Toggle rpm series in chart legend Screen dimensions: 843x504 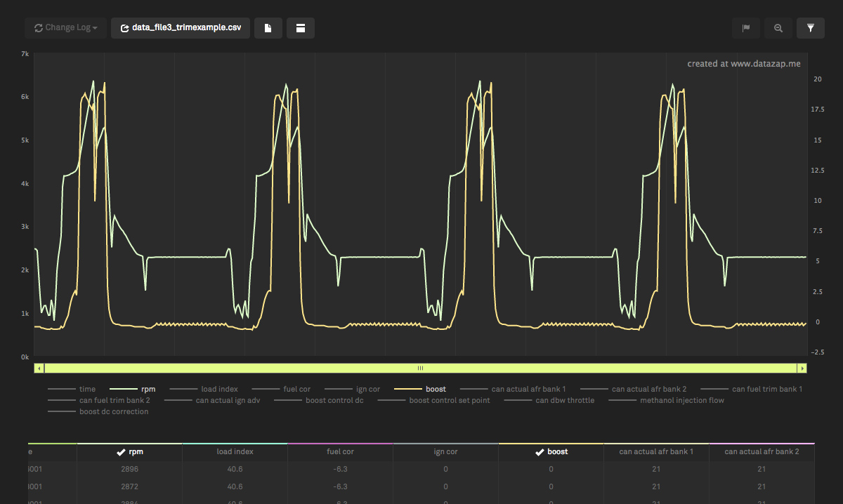148,389
